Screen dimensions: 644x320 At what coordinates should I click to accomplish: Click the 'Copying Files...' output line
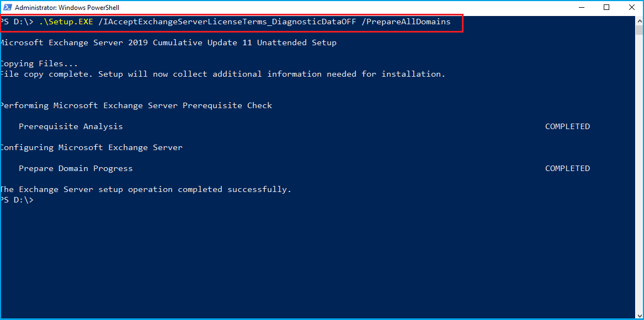point(39,63)
